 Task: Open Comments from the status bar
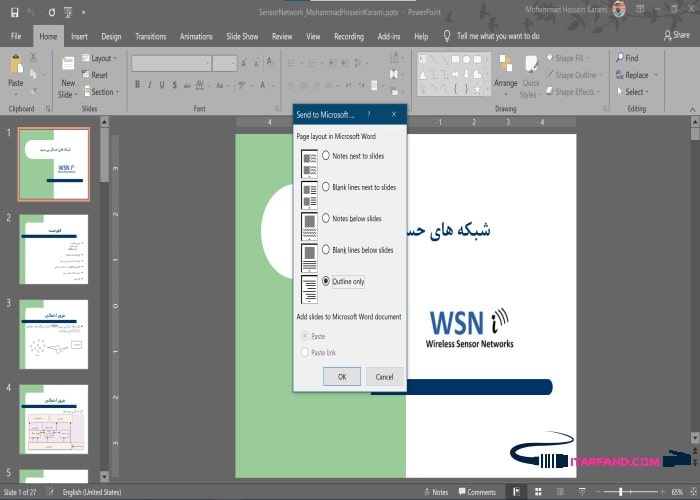pyautogui.click(x=476, y=492)
